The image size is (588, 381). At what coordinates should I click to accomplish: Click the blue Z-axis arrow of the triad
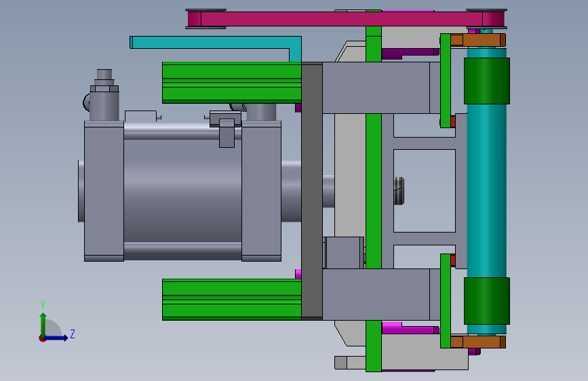pos(56,338)
